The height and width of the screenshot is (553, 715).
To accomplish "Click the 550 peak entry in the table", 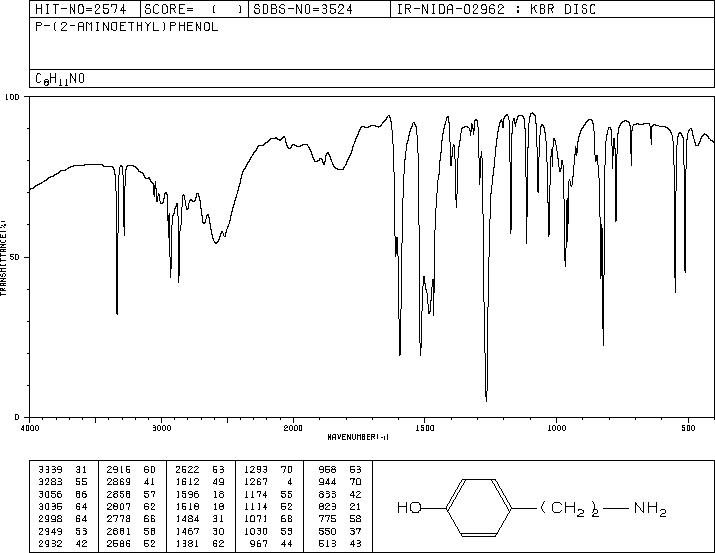I will click(340, 531).
